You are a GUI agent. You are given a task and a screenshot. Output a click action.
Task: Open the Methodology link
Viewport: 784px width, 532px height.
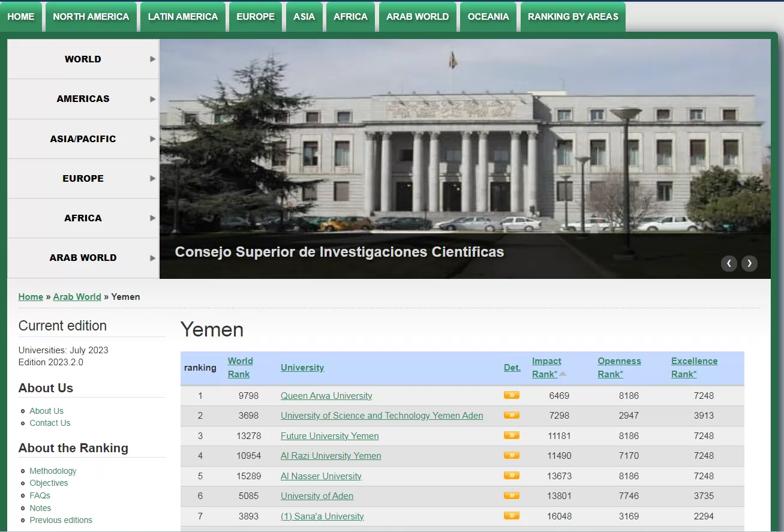[x=53, y=471]
